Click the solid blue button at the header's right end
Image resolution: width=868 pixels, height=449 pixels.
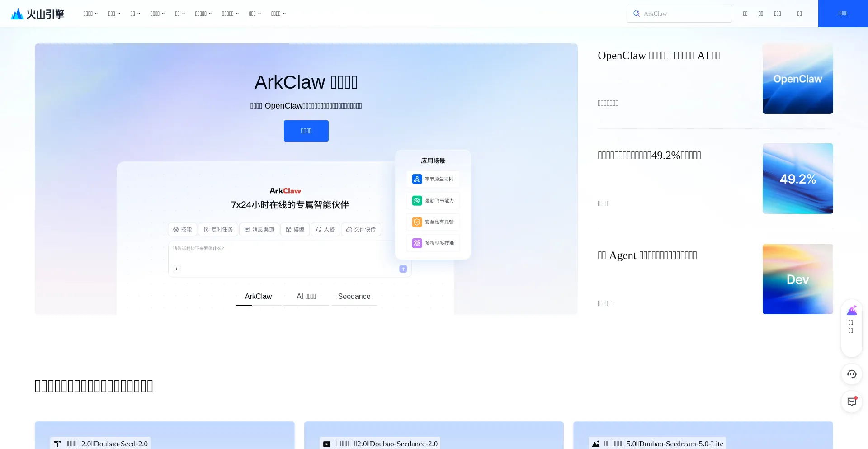point(843,14)
